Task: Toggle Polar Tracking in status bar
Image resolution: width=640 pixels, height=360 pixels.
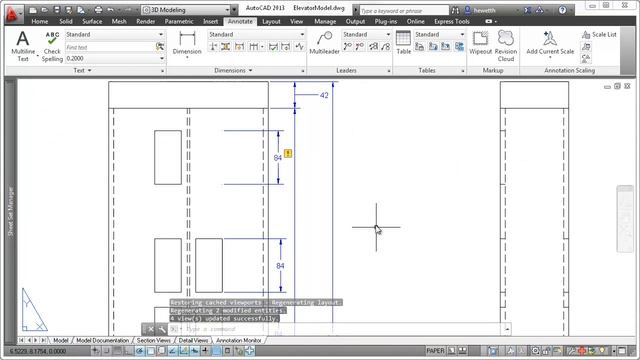Action: tap(140, 351)
